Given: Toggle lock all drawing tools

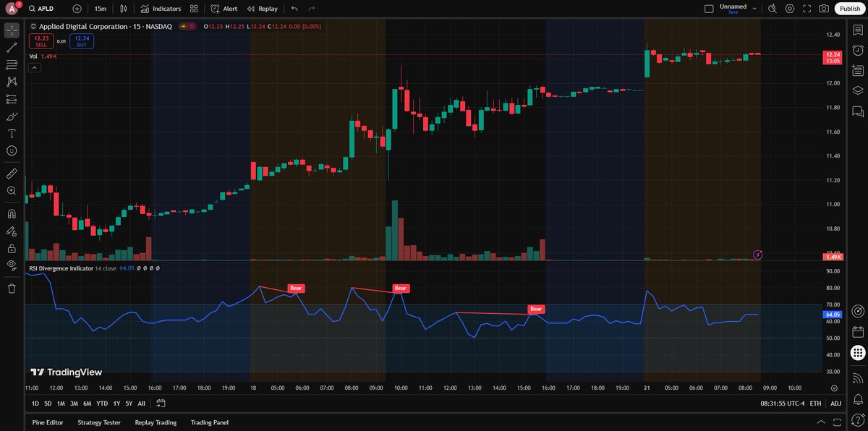Looking at the screenshot, I should click(12, 248).
